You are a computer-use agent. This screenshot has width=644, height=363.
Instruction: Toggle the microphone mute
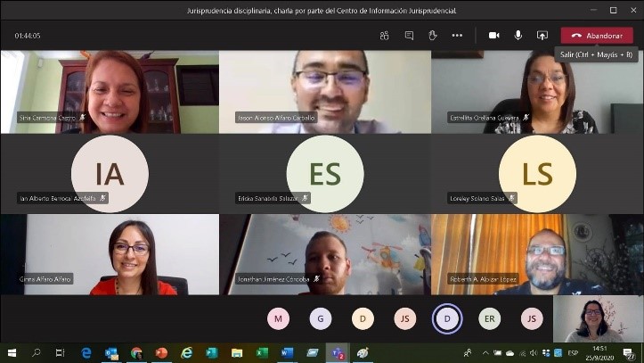click(518, 36)
